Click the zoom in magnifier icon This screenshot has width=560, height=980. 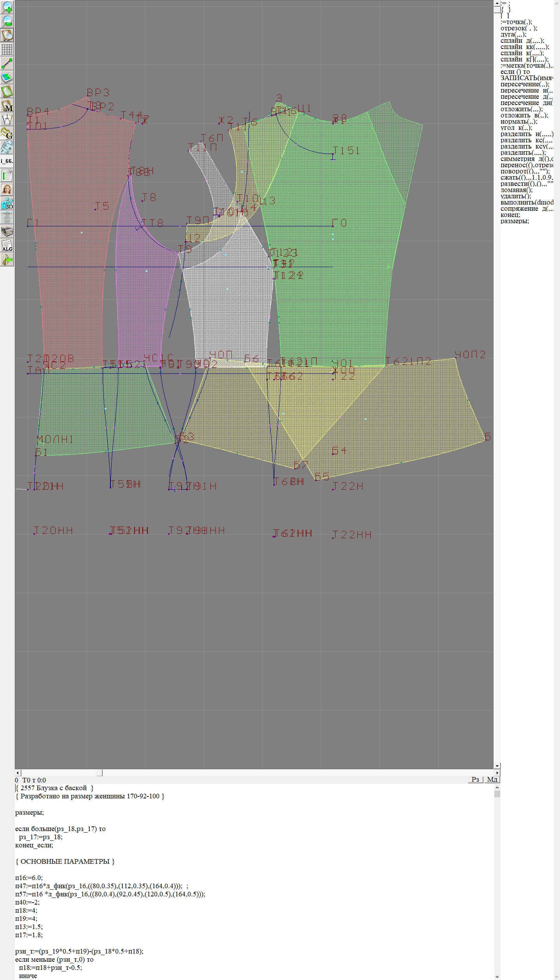[7, 7]
